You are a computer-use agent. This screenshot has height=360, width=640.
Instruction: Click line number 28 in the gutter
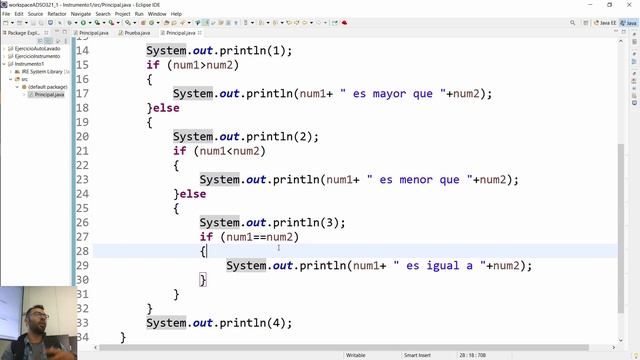tap(82, 251)
